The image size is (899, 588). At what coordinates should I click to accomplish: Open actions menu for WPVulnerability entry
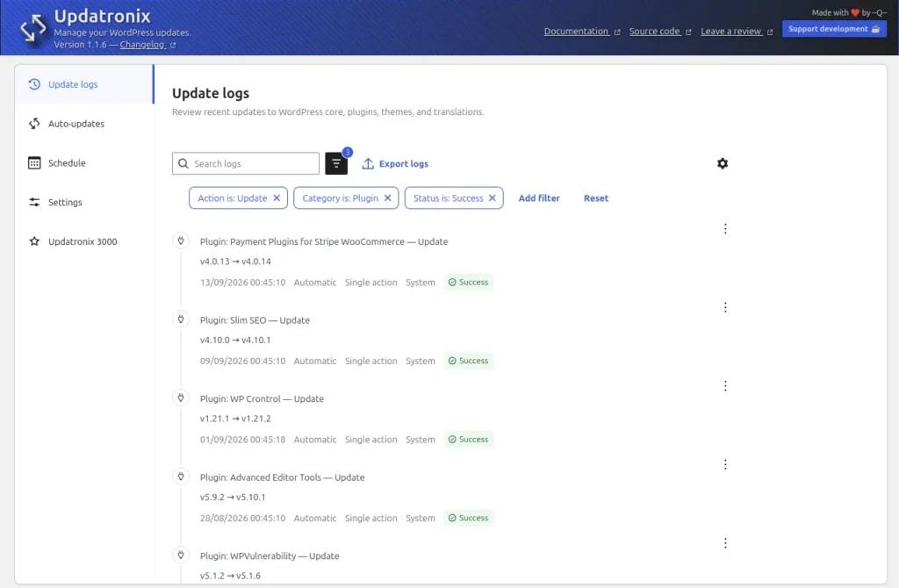725,543
